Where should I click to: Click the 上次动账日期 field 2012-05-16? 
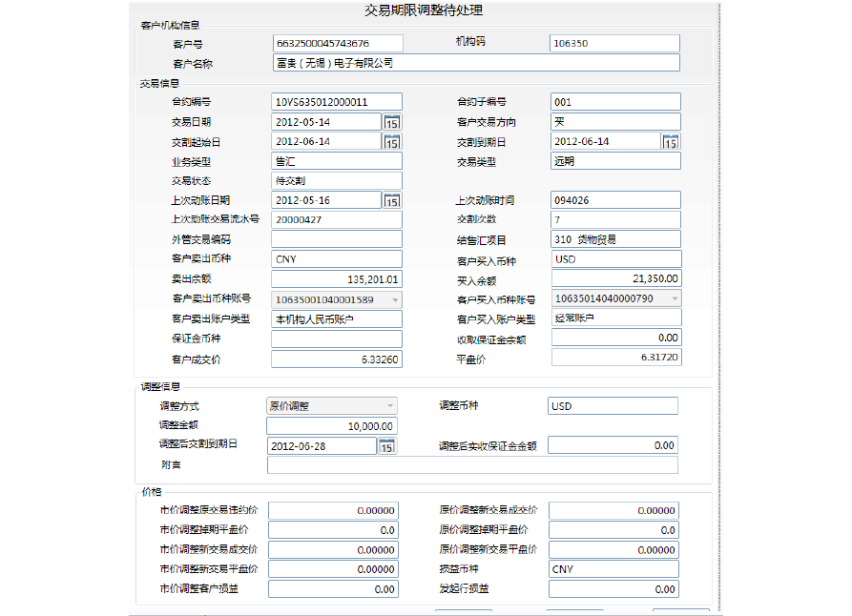click(326, 200)
